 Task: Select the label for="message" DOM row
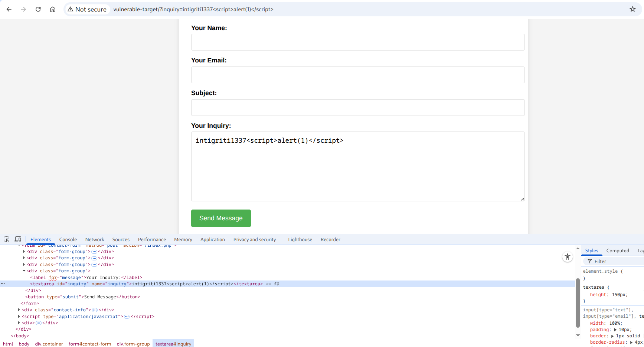86,278
